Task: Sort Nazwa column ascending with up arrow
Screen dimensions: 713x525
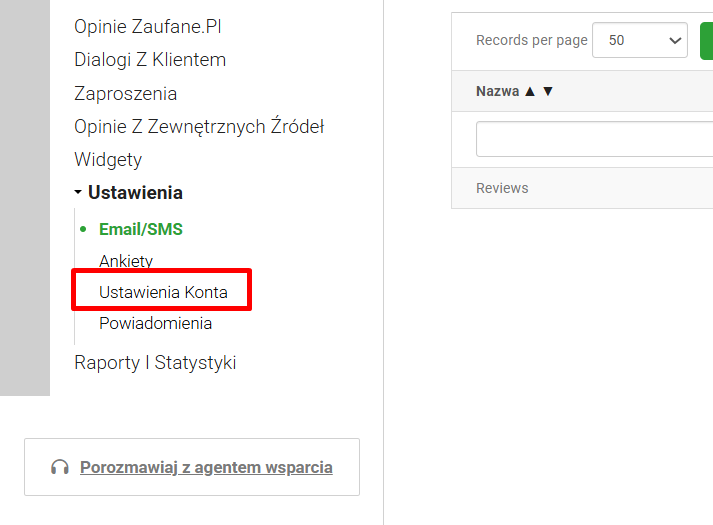Action: click(530, 91)
